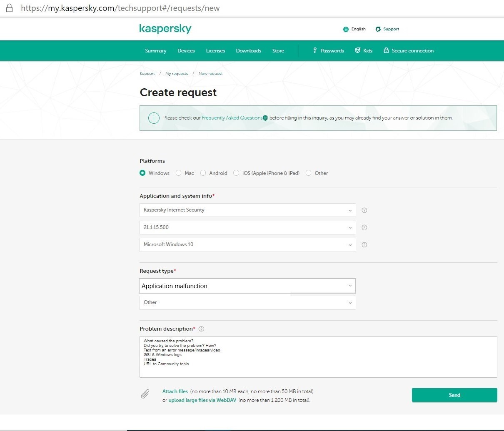Viewport: 504px width, 431px height.
Task: Select the Windows platform radio button
Action: click(x=142, y=173)
